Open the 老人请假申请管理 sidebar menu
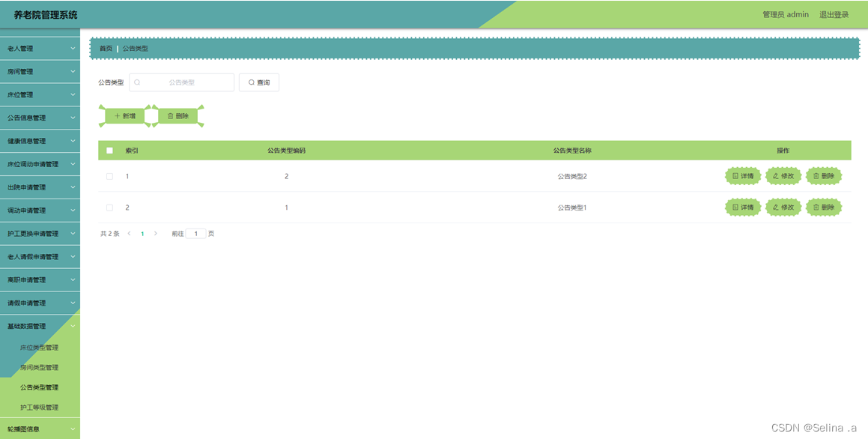Screen dimensions: 868x439 (40, 257)
